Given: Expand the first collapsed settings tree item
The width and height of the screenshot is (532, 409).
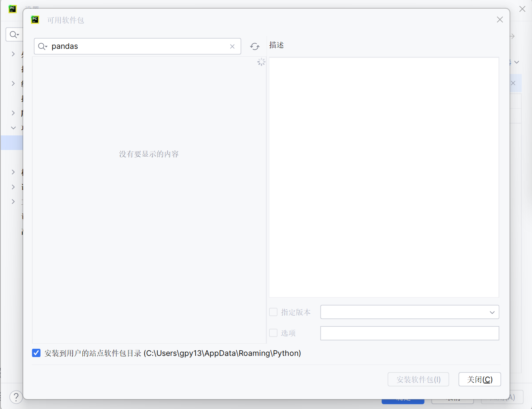Looking at the screenshot, I should (13, 54).
